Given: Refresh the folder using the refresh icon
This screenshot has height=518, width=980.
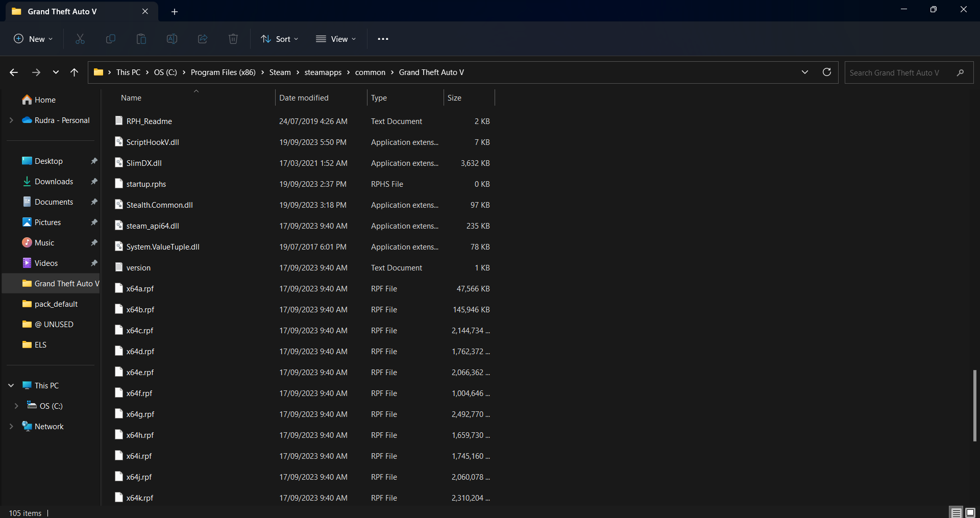Looking at the screenshot, I should [827, 72].
